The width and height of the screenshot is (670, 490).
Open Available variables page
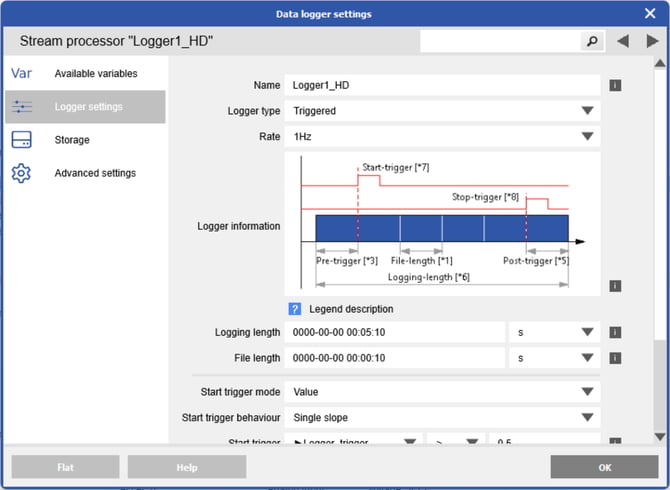(85, 73)
